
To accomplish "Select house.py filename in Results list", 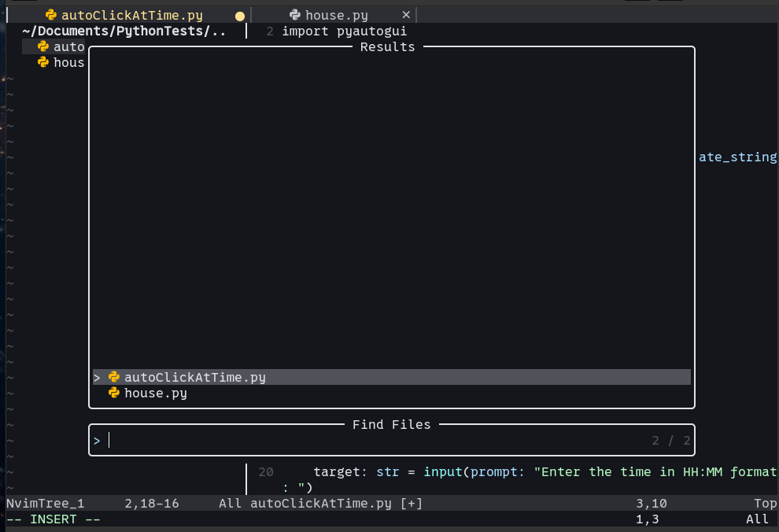I will tap(156, 393).
